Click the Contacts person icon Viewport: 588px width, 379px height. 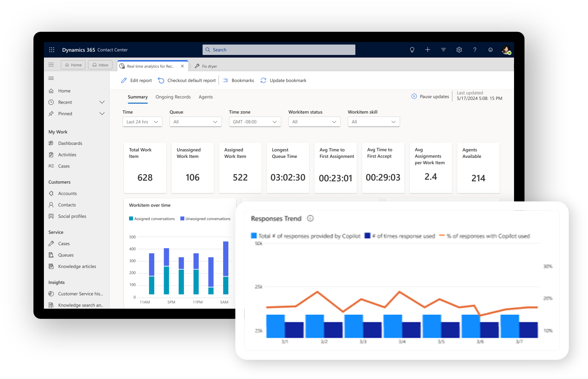(51, 205)
